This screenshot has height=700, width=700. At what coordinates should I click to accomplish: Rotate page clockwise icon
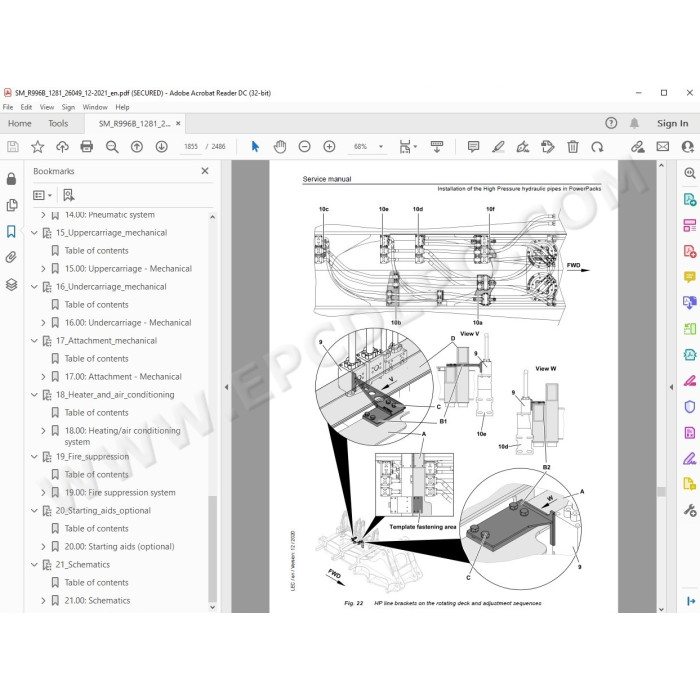click(x=597, y=146)
